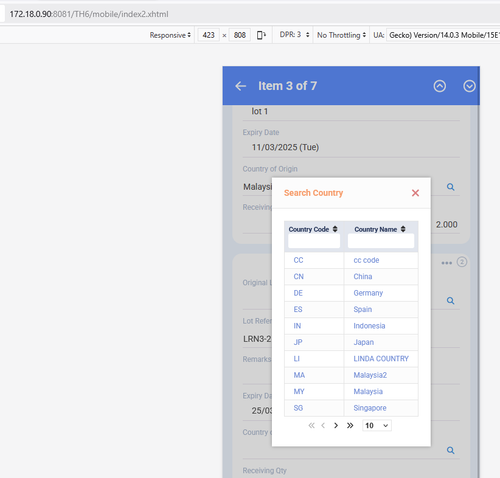
Task: Click the Country Code filter field
Action: pos(314,241)
